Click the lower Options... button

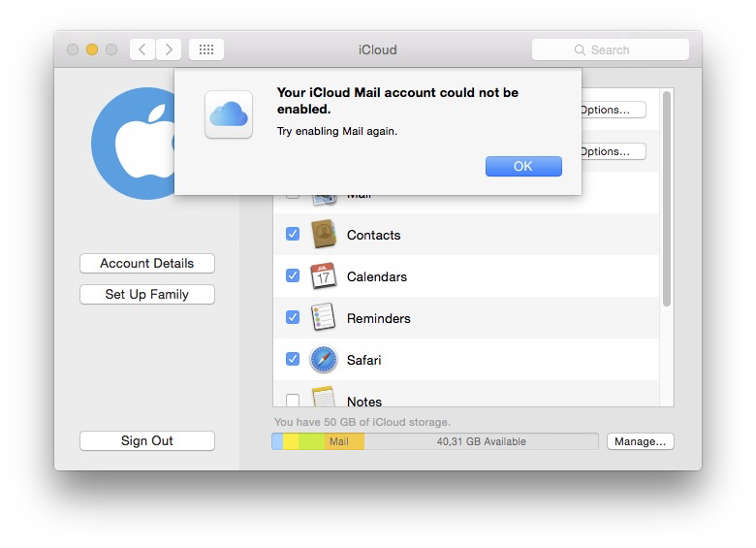614,151
